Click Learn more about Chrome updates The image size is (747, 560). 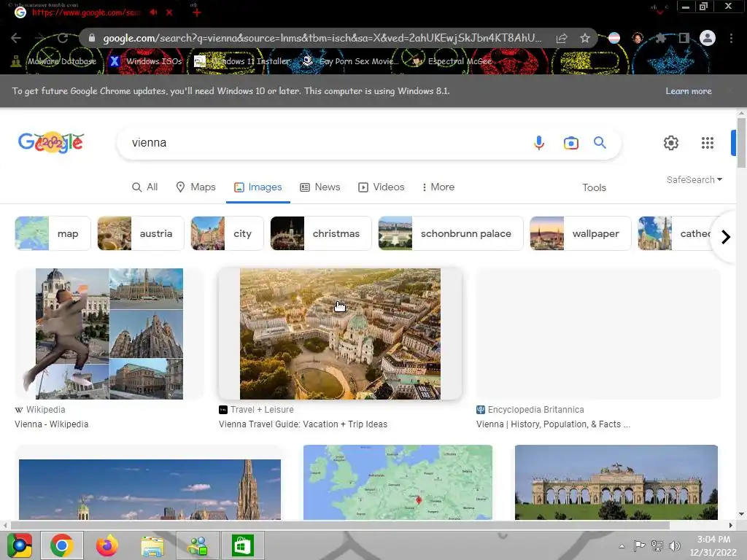(689, 91)
